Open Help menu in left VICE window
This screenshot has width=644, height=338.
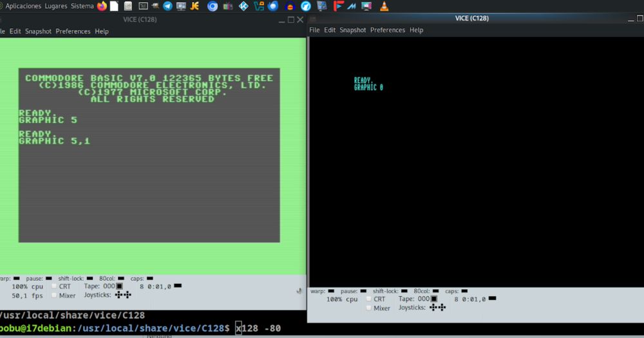102,31
